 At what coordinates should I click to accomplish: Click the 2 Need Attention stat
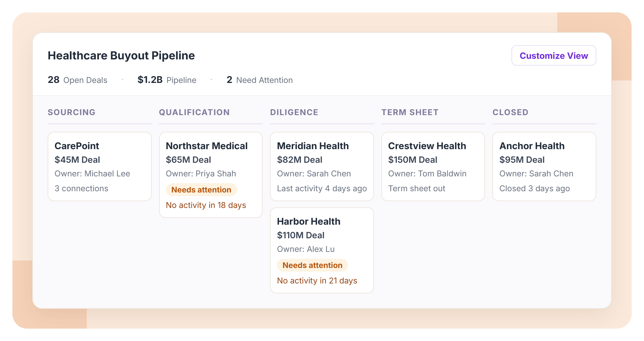260,80
